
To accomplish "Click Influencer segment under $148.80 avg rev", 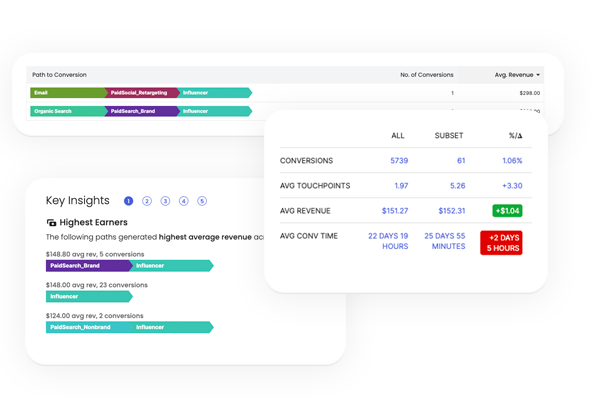I will (172, 266).
